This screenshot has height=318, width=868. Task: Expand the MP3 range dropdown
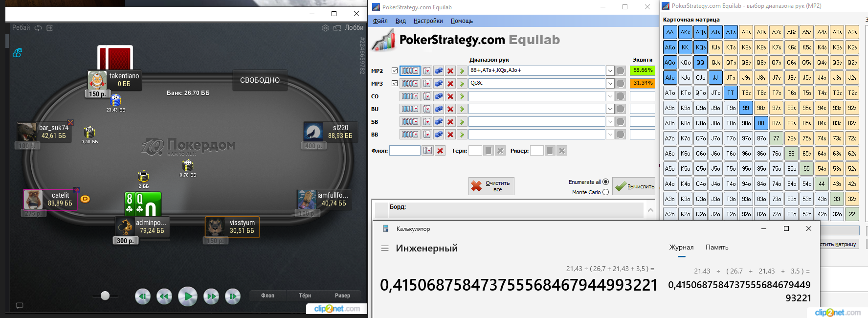[610, 84]
